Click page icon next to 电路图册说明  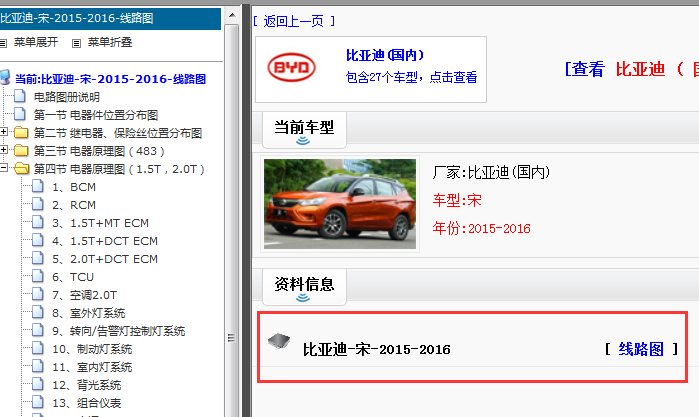(x=20, y=96)
